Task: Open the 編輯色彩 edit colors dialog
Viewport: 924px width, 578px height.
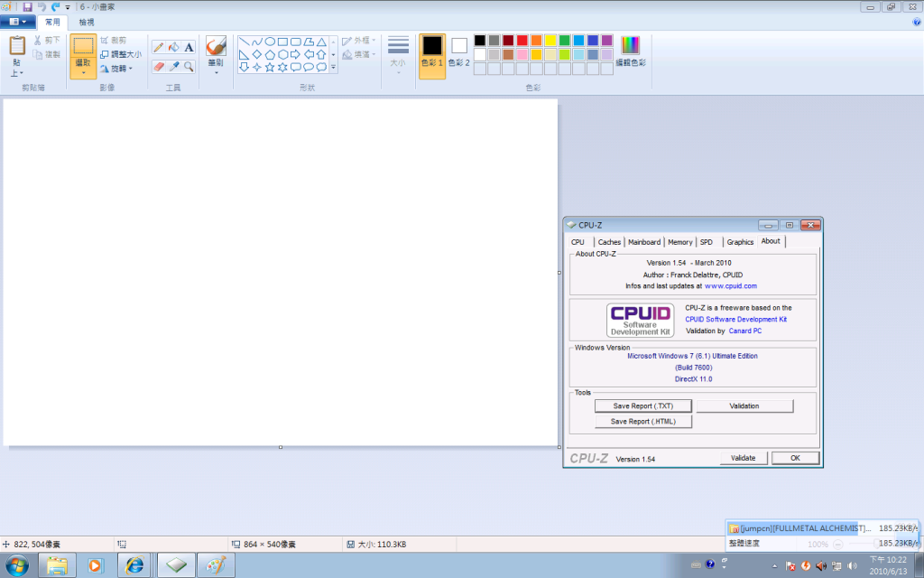Action: [630, 51]
